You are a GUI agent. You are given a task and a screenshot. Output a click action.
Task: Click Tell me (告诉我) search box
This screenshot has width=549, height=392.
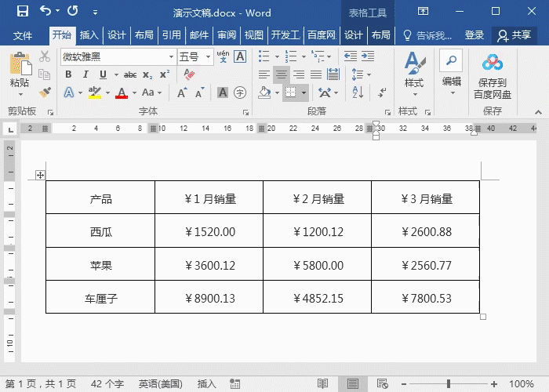(x=428, y=35)
